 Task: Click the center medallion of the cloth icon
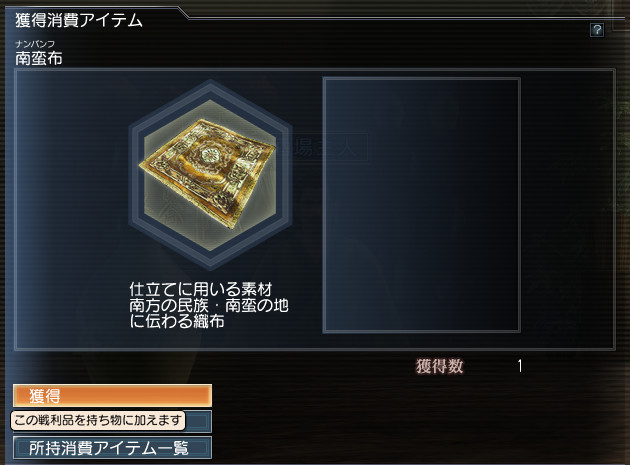[x=209, y=153]
